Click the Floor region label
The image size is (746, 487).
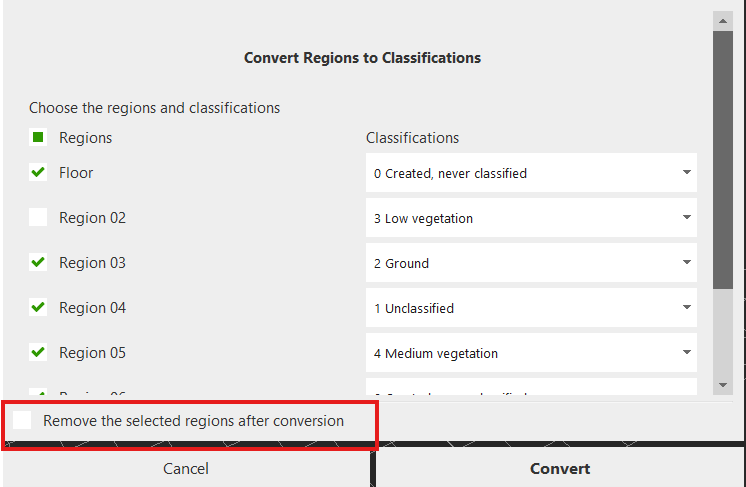coord(76,173)
